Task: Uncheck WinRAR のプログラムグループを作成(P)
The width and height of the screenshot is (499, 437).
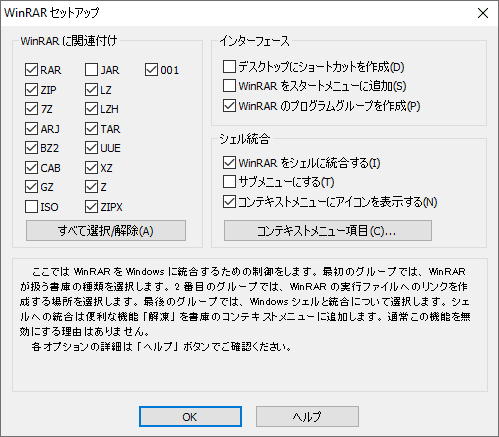Action: (229, 106)
